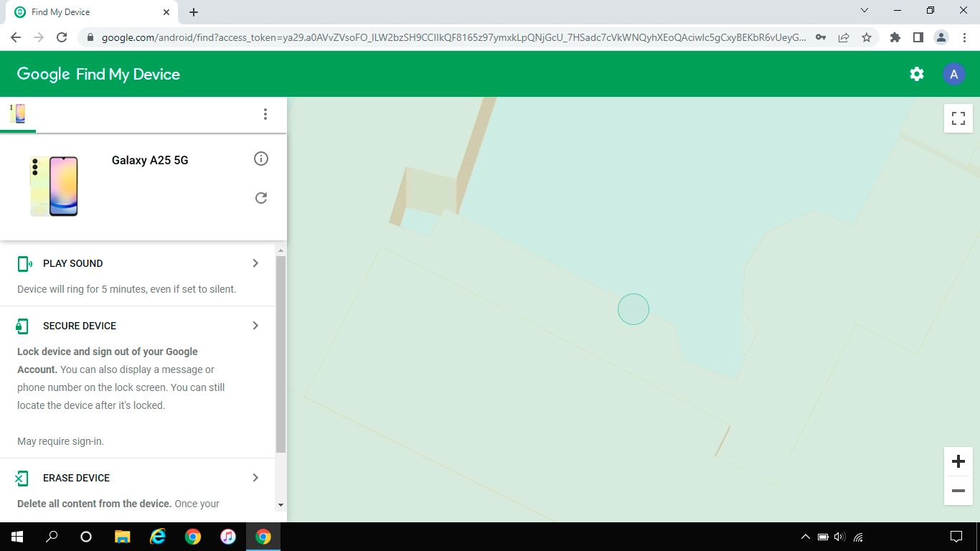Open the Find My Device settings gear
980x551 pixels.
(916, 73)
